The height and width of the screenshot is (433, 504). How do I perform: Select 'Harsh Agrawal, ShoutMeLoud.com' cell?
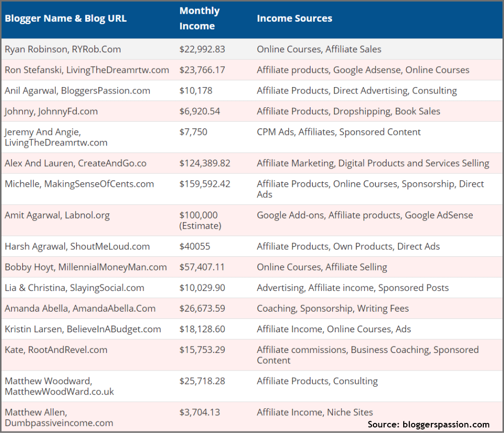pyautogui.click(x=77, y=246)
